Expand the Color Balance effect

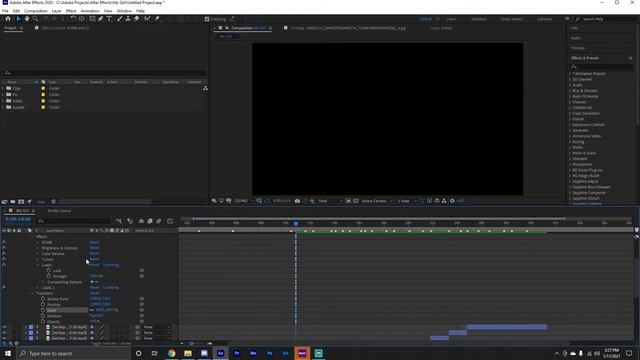tap(38, 253)
